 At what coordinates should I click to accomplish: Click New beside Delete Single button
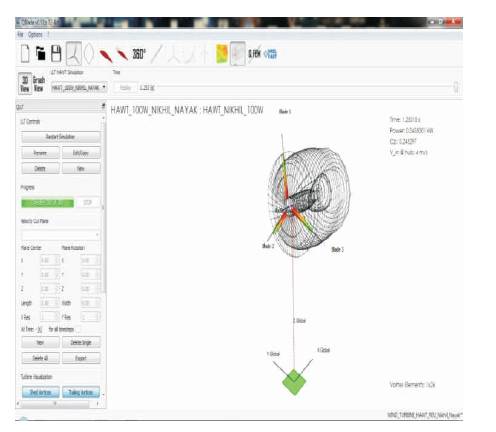tap(40, 342)
